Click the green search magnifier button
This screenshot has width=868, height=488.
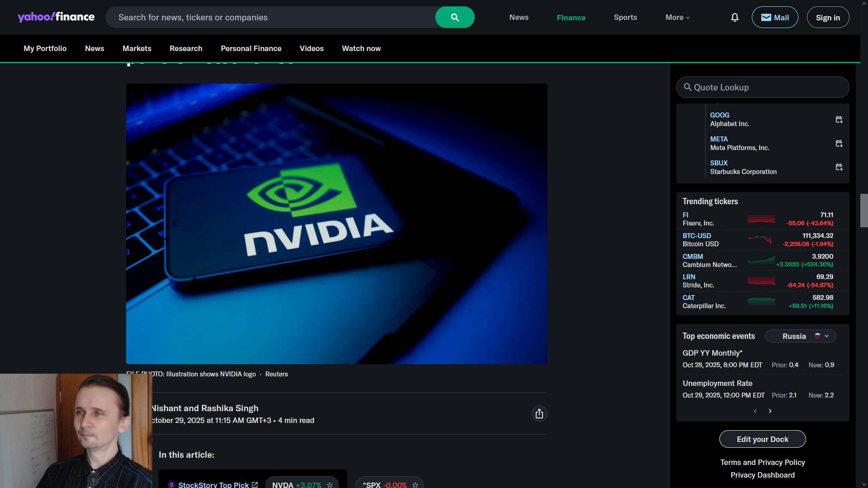[454, 17]
